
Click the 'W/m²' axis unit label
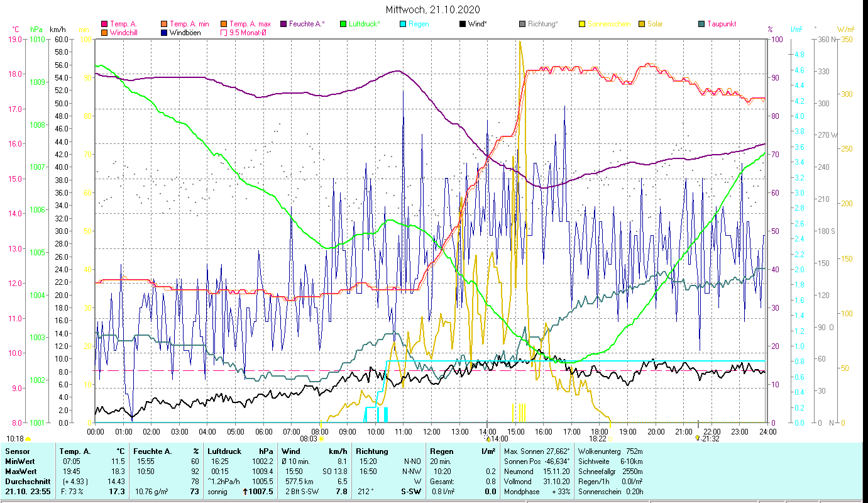[845, 30]
